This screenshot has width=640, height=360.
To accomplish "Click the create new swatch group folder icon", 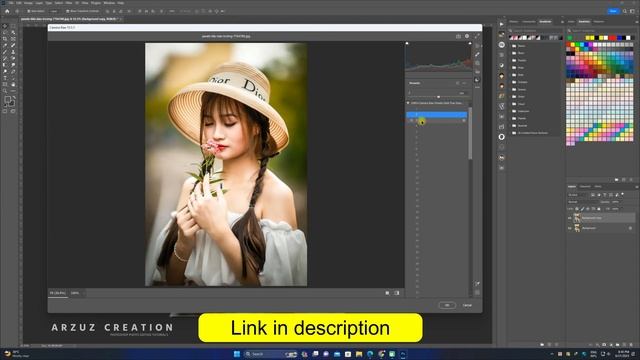I will (x=617, y=180).
